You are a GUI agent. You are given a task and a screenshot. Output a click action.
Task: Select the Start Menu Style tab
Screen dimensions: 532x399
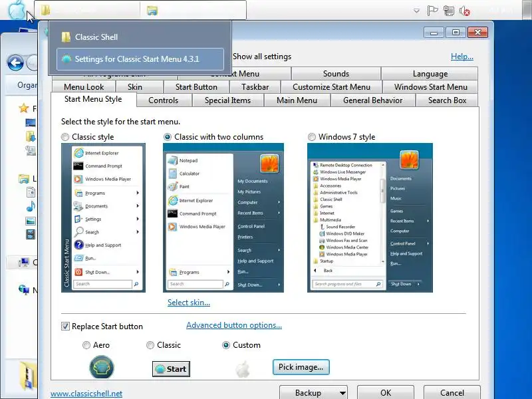[93, 99]
